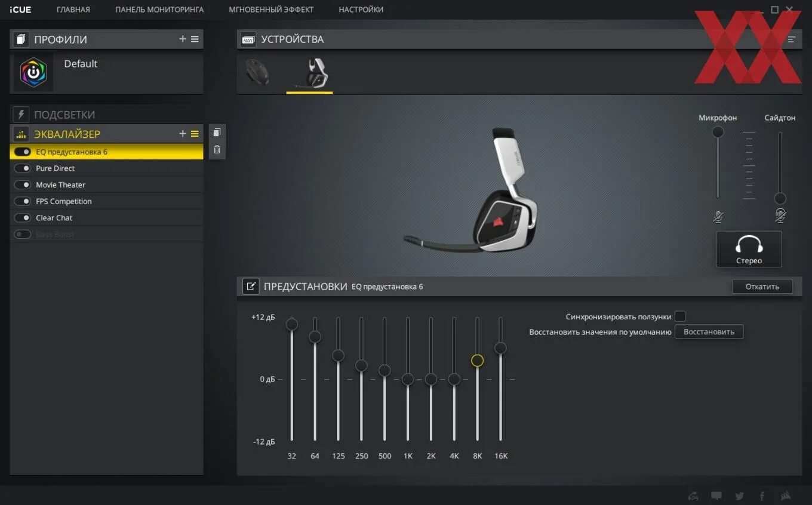Open the Corsair forum icon in footer
812x505 pixels.
click(693, 495)
